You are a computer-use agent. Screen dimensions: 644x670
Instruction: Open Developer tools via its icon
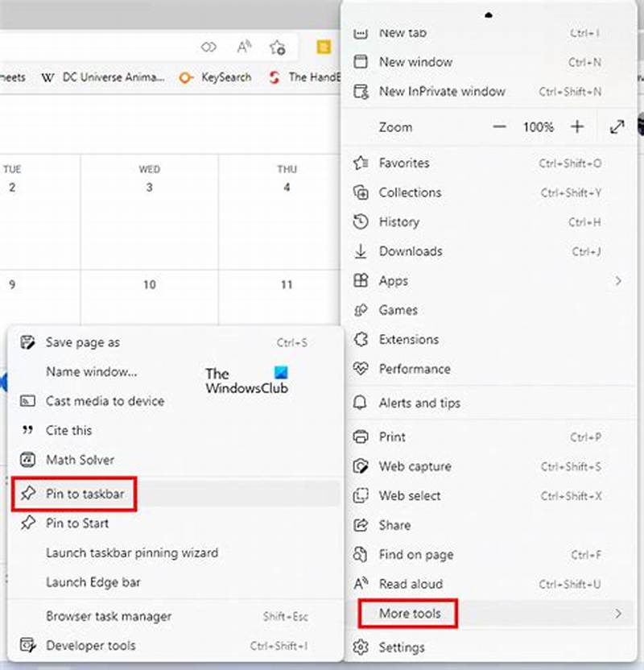click(28, 645)
